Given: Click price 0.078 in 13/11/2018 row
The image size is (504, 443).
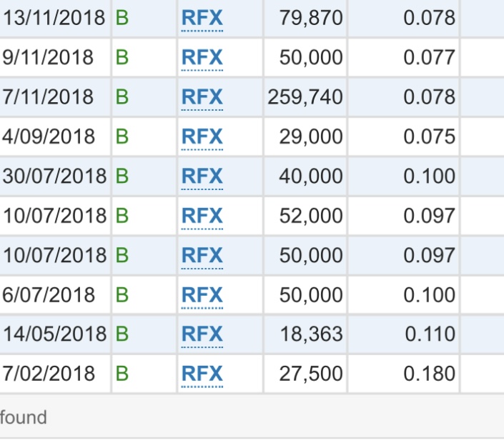Looking at the screenshot, I should (429, 18).
